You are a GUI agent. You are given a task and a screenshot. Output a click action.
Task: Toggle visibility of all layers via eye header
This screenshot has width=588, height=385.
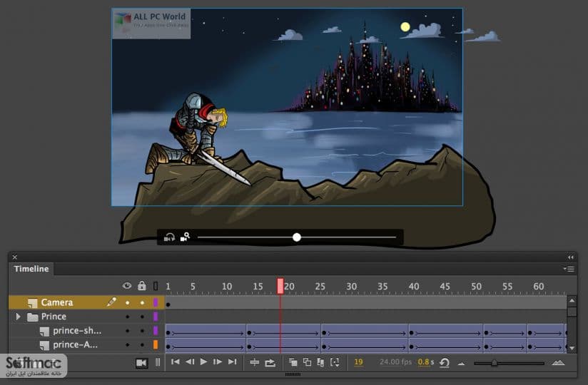127,286
